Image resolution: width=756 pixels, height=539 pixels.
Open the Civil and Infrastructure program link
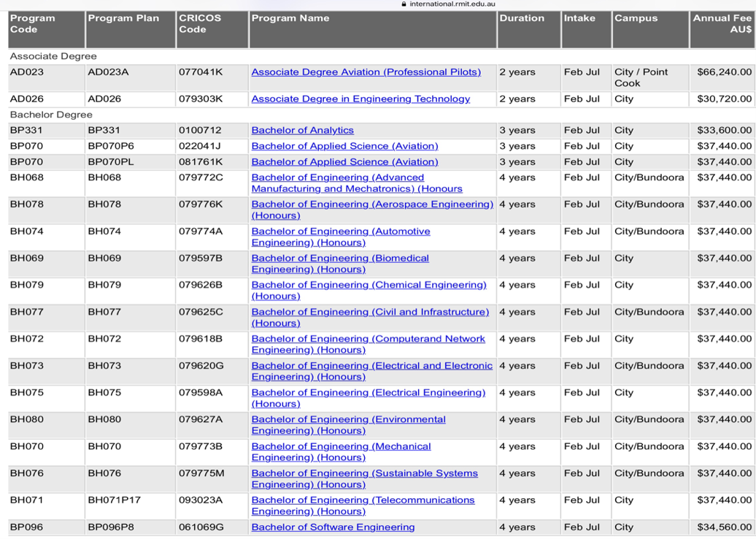pos(370,313)
